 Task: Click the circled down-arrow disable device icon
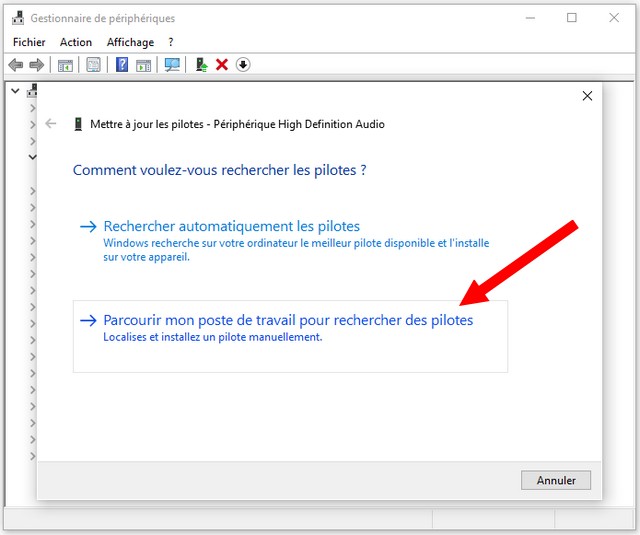pos(243,64)
